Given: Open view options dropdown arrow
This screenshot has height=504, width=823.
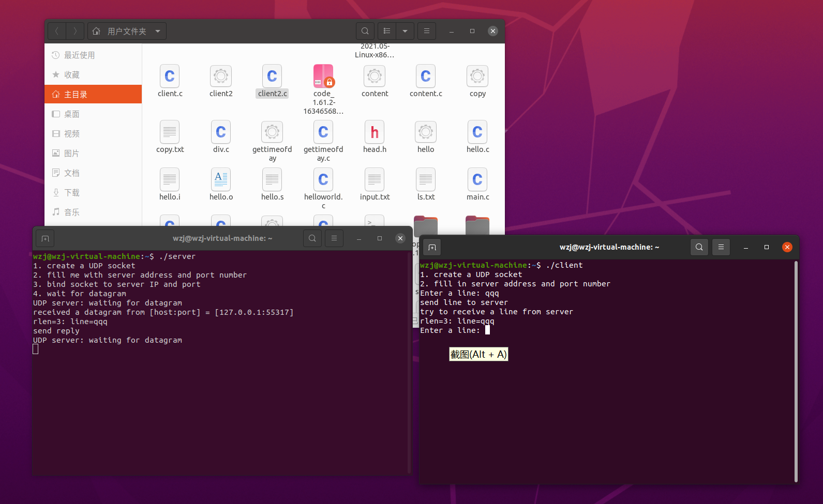Looking at the screenshot, I should [x=405, y=31].
